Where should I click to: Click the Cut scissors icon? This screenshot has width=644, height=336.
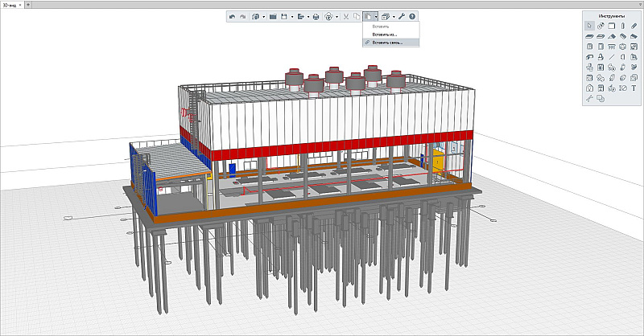coord(346,16)
